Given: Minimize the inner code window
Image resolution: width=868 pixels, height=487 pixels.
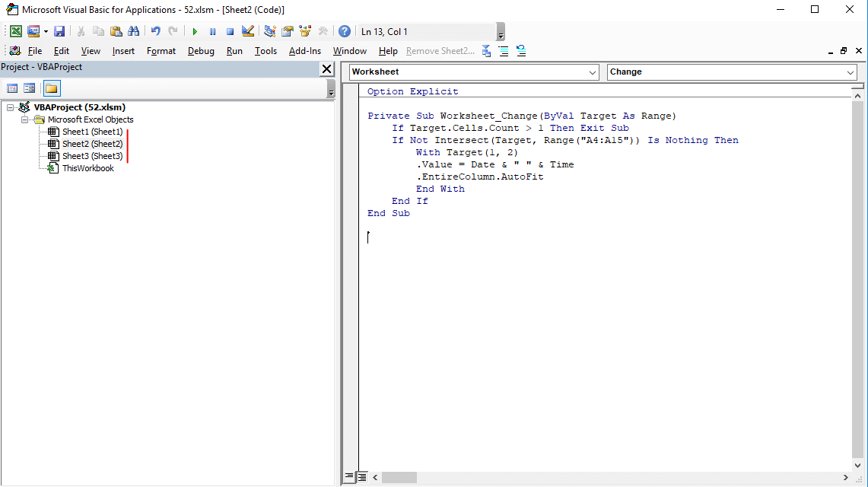Looking at the screenshot, I should (831, 51).
